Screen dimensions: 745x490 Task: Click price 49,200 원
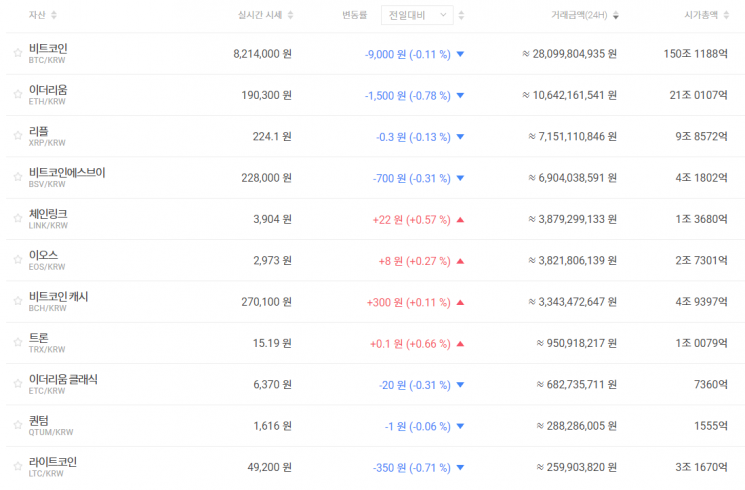(269, 467)
